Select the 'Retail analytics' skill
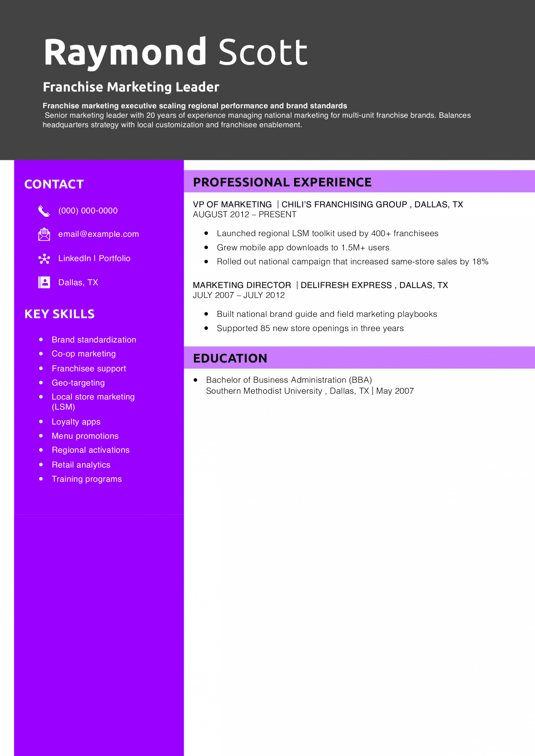 tap(81, 465)
